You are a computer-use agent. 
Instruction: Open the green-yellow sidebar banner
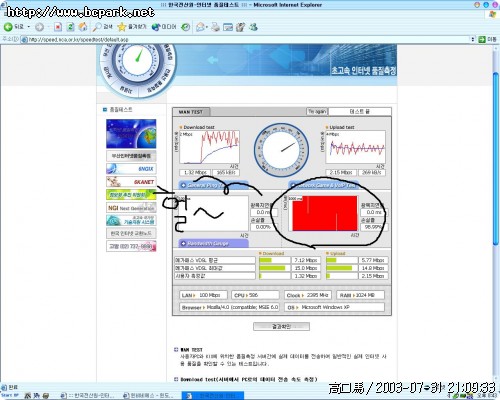click(131, 195)
